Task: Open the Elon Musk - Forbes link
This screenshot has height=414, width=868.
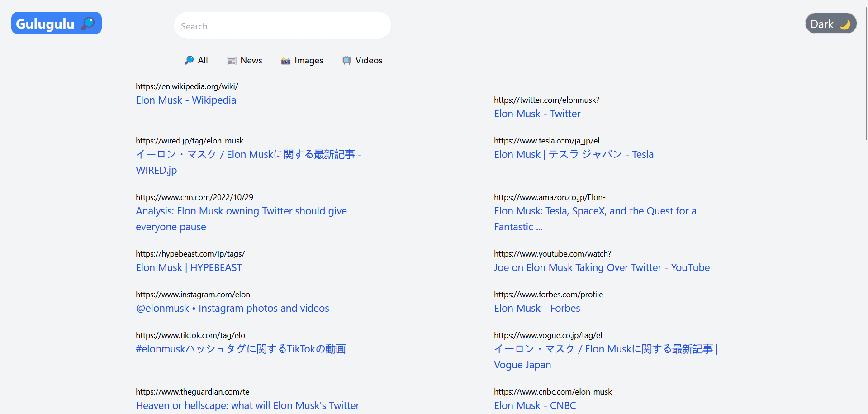Action: click(x=537, y=308)
